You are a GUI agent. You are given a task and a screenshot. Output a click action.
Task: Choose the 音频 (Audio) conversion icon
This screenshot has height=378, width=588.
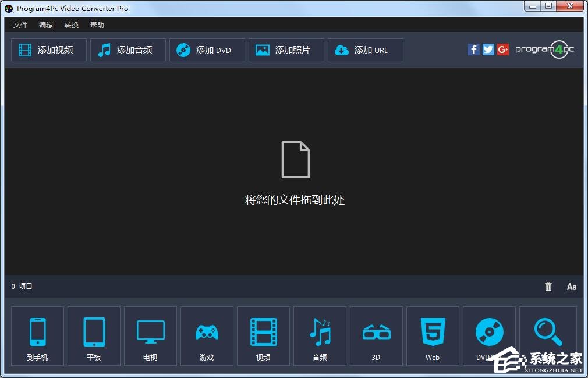320,336
